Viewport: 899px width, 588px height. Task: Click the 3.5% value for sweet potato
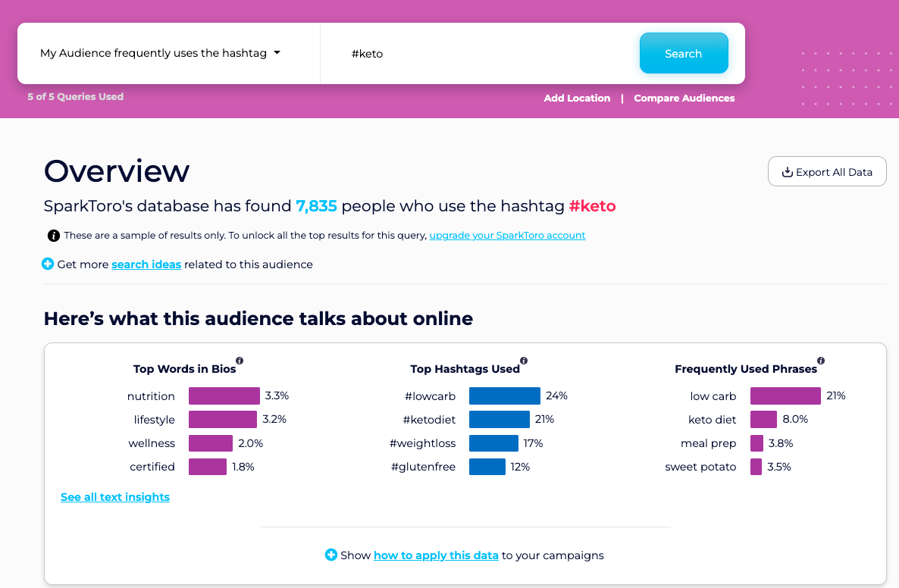click(779, 467)
